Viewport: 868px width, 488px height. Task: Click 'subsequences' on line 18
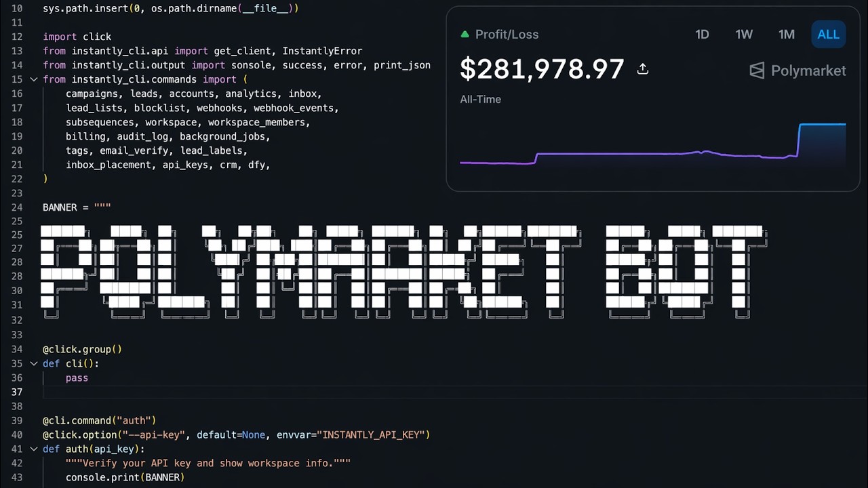pos(100,122)
